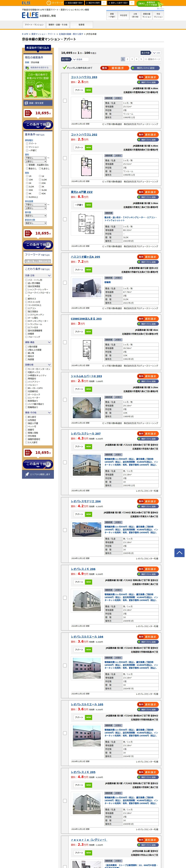Click plus icon on レオパレスルミエール 104 add-to-list
The image size is (186, 868).
tap(139, 642)
